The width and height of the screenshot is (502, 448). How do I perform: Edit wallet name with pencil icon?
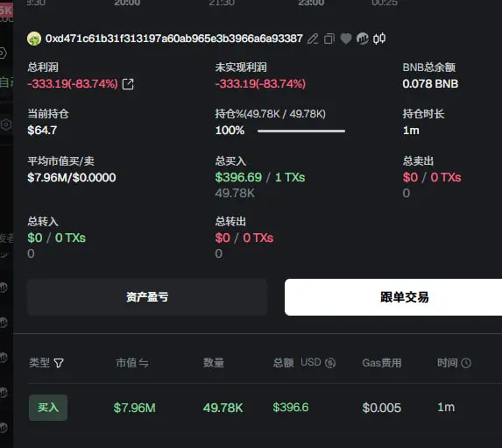[x=313, y=39]
